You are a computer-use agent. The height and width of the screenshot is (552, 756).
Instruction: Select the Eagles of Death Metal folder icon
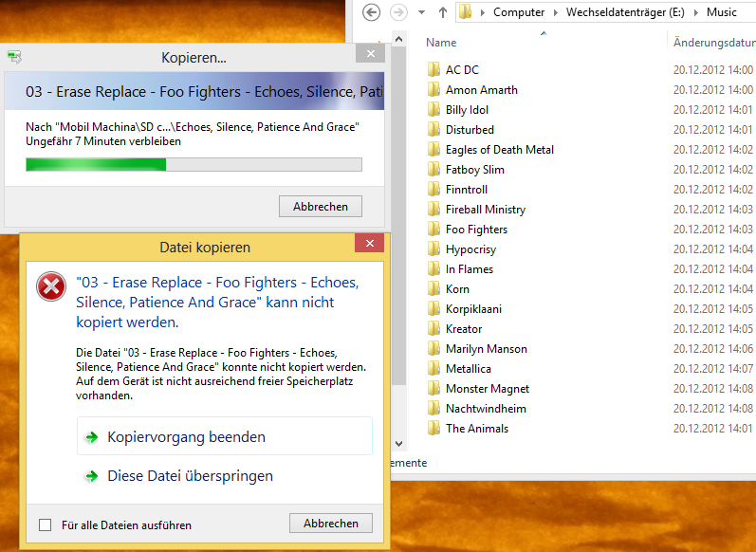[x=433, y=149]
